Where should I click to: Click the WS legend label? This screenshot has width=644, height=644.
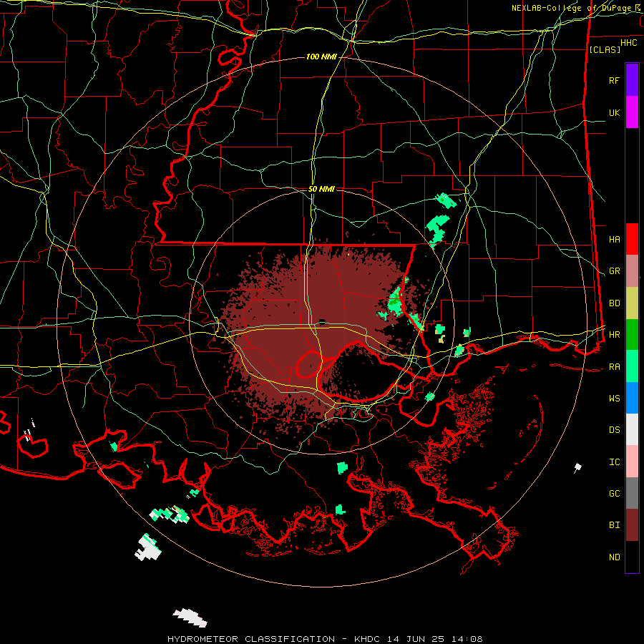[614, 398]
